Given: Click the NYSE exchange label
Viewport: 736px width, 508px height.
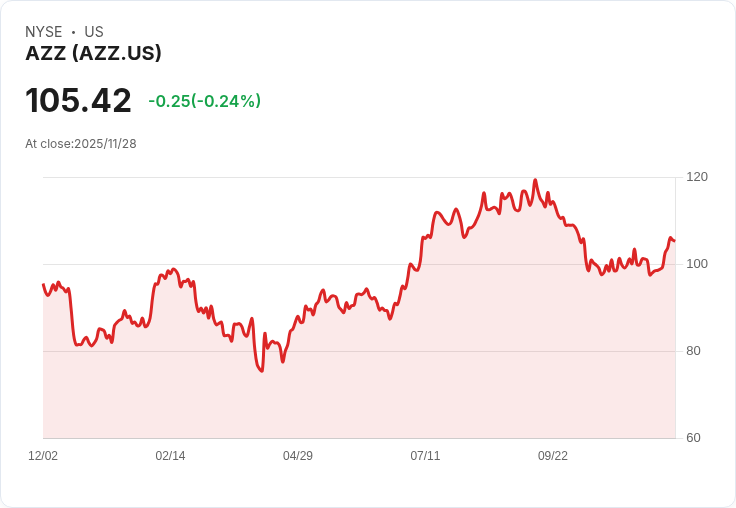Looking at the screenshot, I should [x=44, y=32].
